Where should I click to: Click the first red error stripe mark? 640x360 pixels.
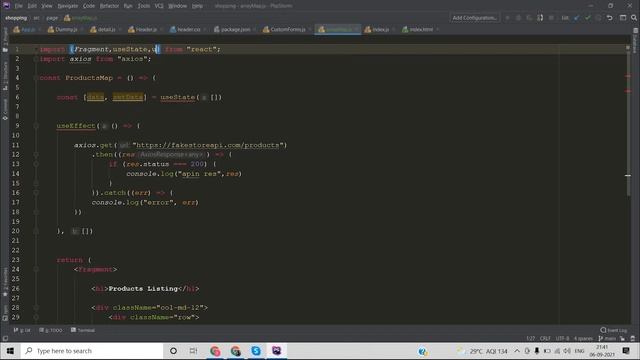(x=628, y=76)
